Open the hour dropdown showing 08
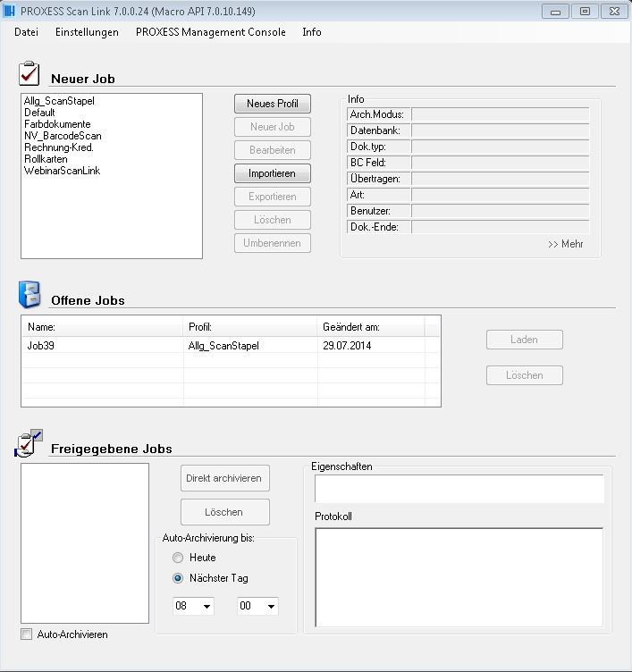This screenshot has height=672, width=632. (x=193, y=606)
